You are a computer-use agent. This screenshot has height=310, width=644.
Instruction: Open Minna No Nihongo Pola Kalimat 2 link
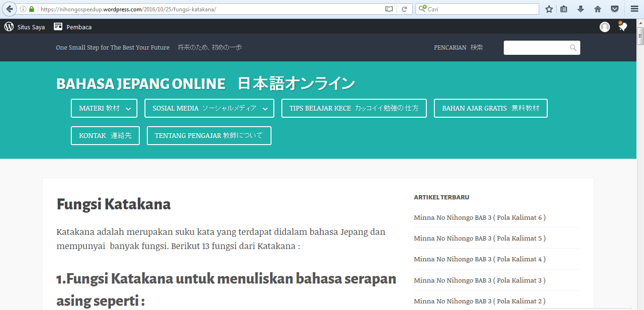[480, 301]
